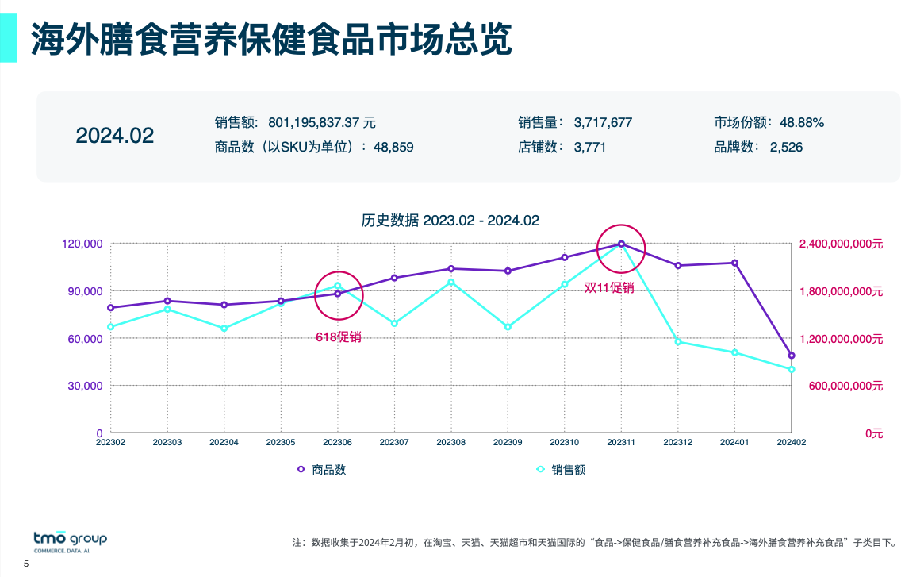Click the 202401 x-axis label
Viewport: 924px width, 577px height.
click(734, 443)
